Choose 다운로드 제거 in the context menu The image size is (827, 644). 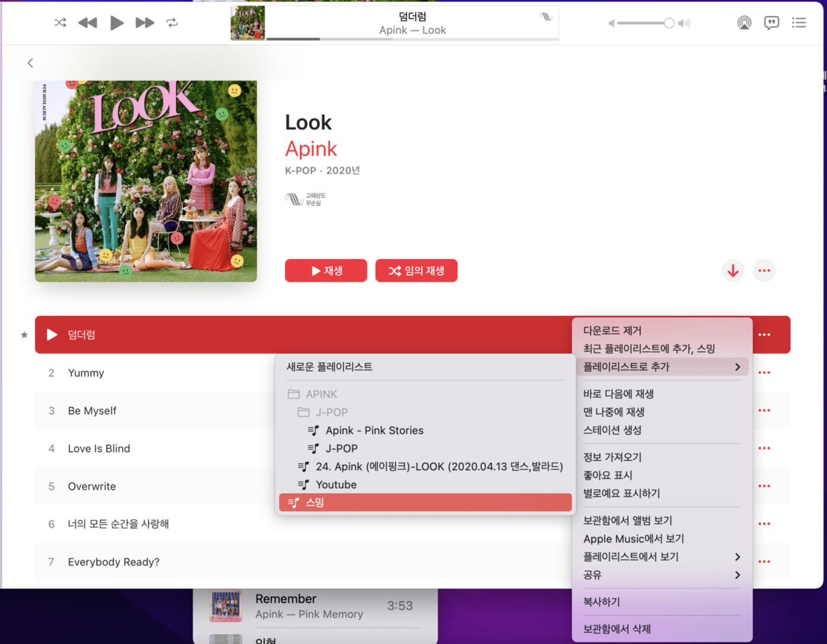[662, 330]
